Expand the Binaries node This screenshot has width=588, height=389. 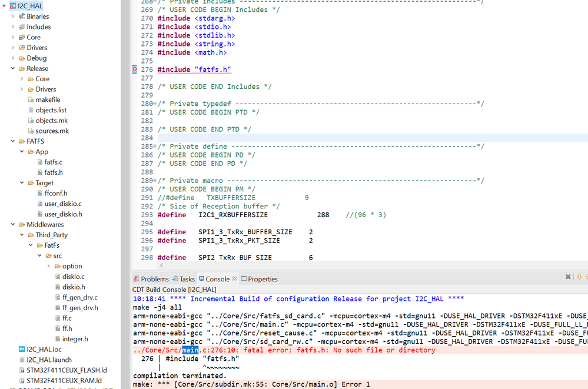[x=13, y=16]
